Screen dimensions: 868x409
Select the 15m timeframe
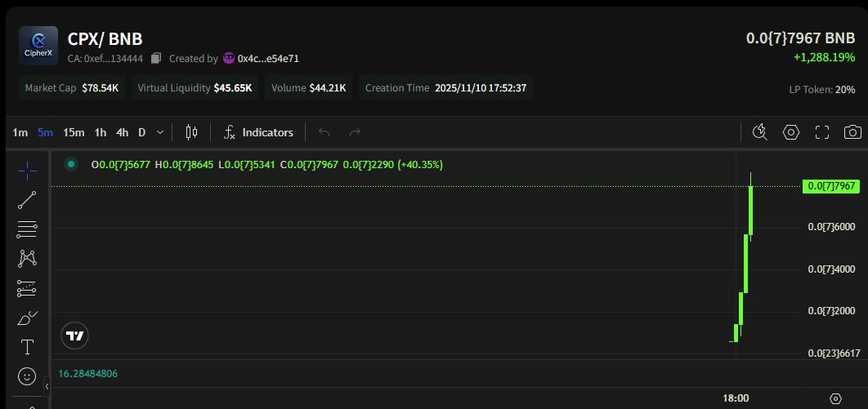tap(74, 132)
